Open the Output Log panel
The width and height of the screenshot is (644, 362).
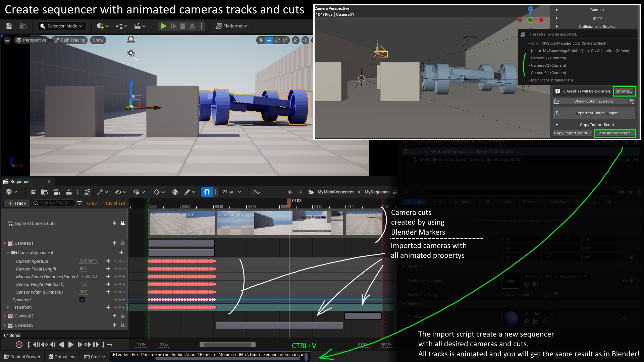(62, 357)
